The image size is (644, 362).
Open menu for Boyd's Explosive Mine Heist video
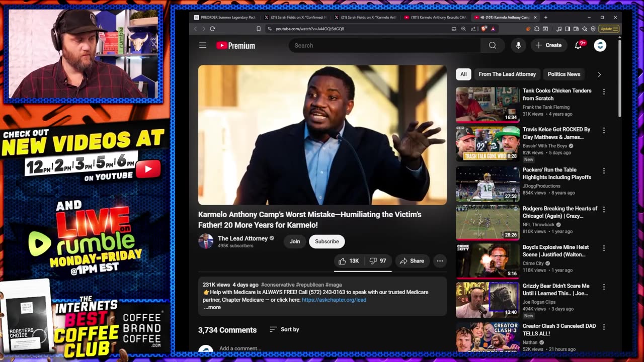[604, 248]
